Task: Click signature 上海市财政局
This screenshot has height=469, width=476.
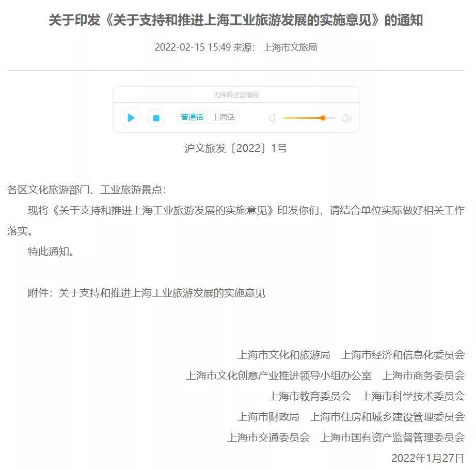Action: point(268,417)
